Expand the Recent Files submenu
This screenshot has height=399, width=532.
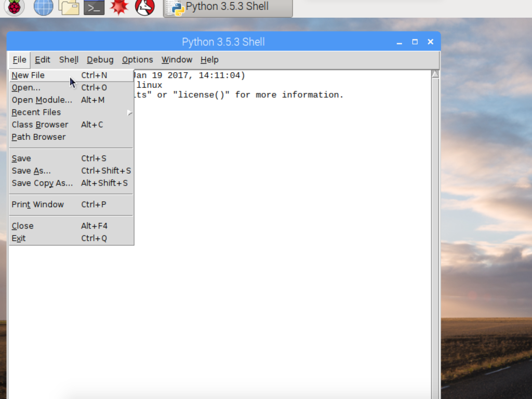point(71,112)
